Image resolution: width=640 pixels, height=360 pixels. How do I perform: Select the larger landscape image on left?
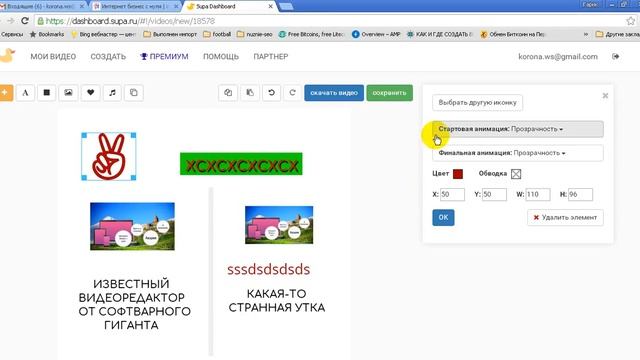coord(132,226)
